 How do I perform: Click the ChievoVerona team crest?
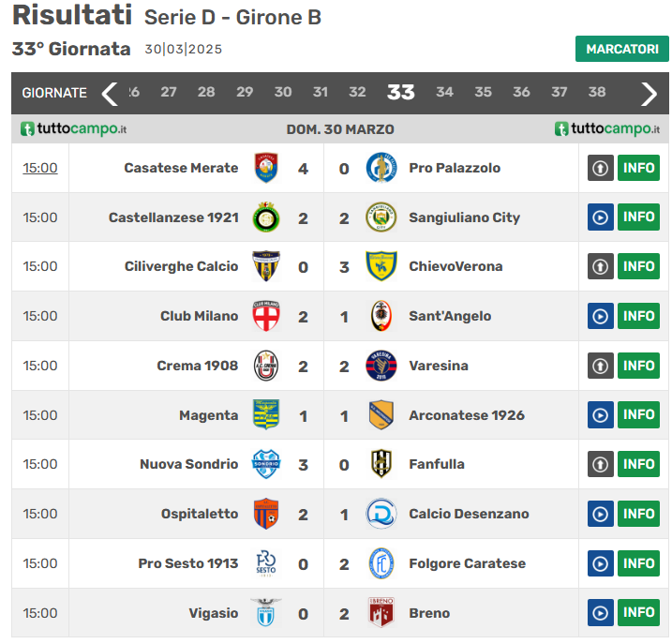point(381,266)
